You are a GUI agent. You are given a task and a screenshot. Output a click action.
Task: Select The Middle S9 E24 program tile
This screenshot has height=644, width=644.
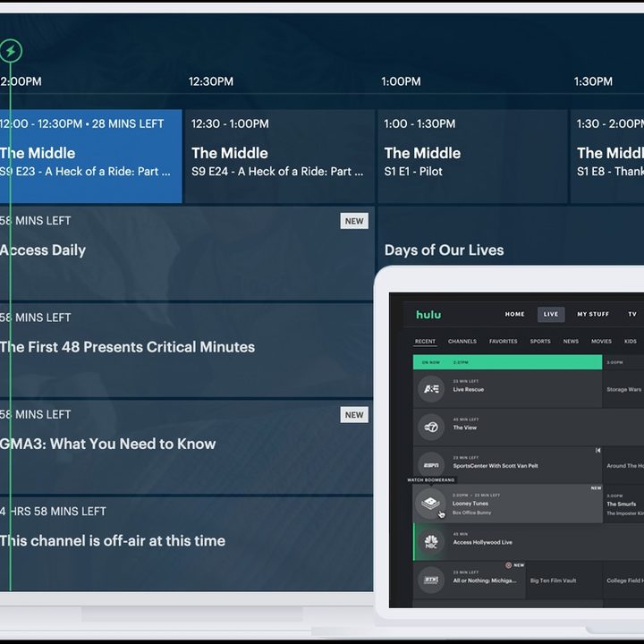coord(279,156)
